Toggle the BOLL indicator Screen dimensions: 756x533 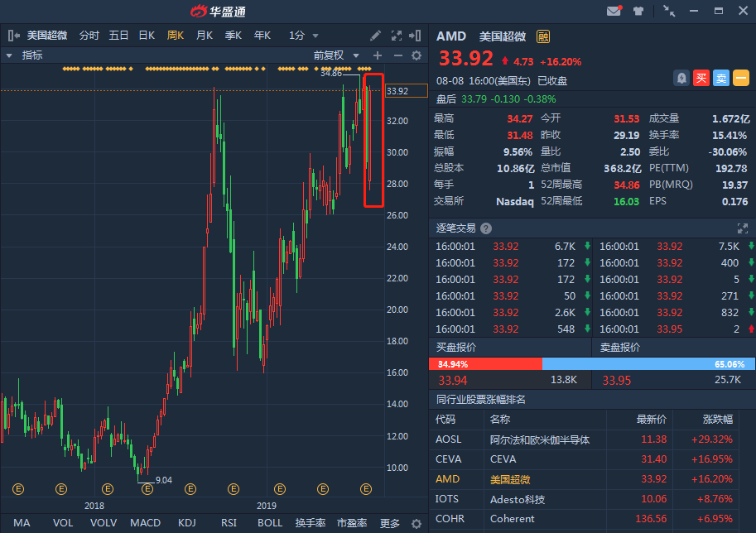tap(270, 523)
